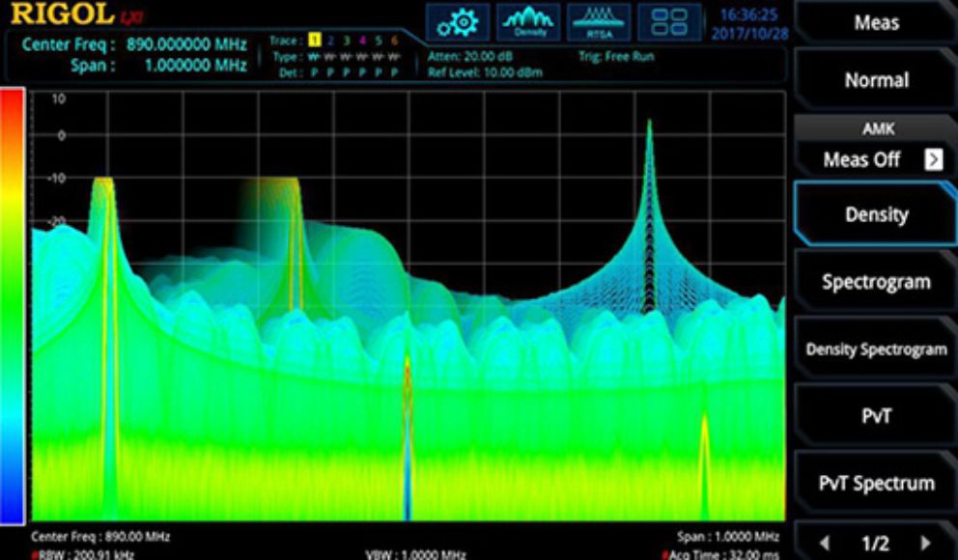Click the Density view icon in top toolbar

(528, 22)
